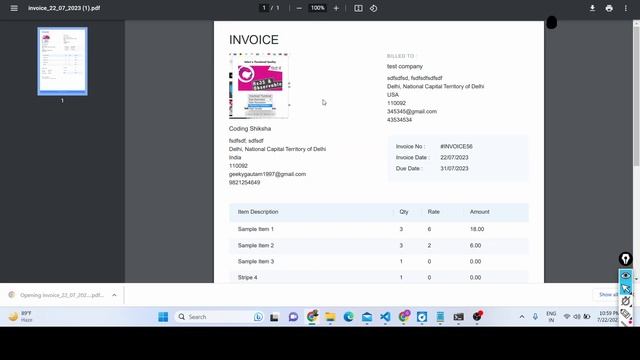Open the terminal app in taskbar
Viewport: 640px width, 360px height.
tap(458, 317)
